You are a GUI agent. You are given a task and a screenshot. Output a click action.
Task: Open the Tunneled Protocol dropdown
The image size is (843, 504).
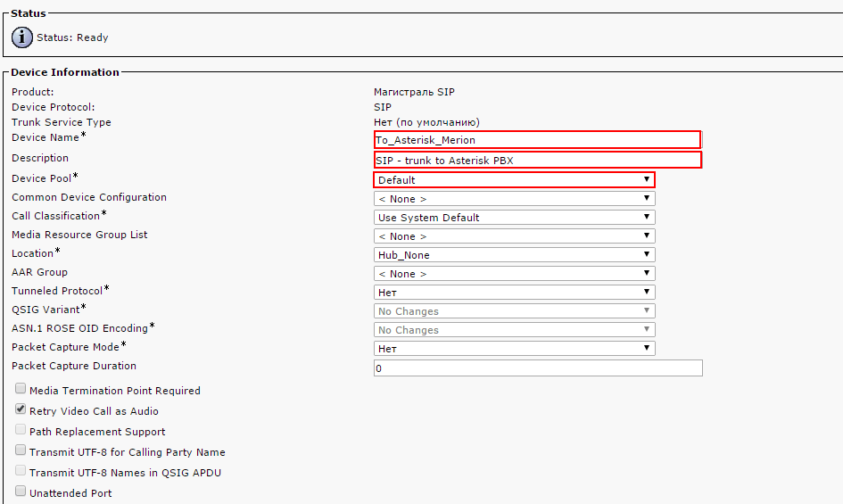[514, 292]
